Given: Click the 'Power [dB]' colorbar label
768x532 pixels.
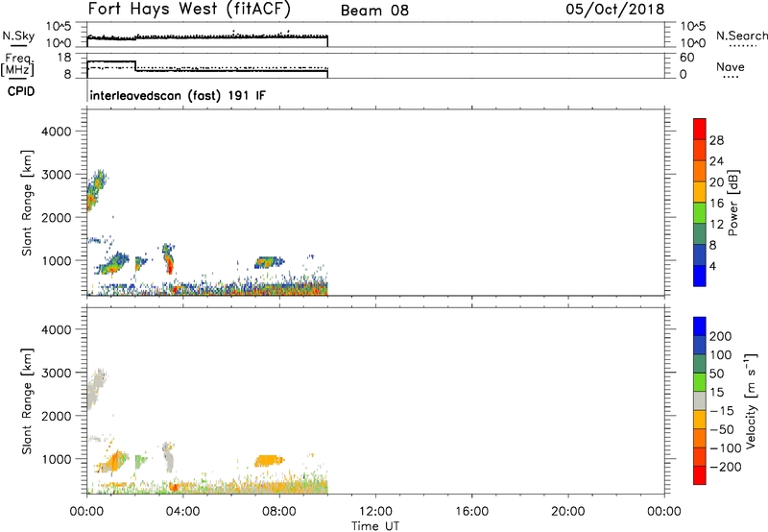Looking at the screenshot, I should pos(732,203).
